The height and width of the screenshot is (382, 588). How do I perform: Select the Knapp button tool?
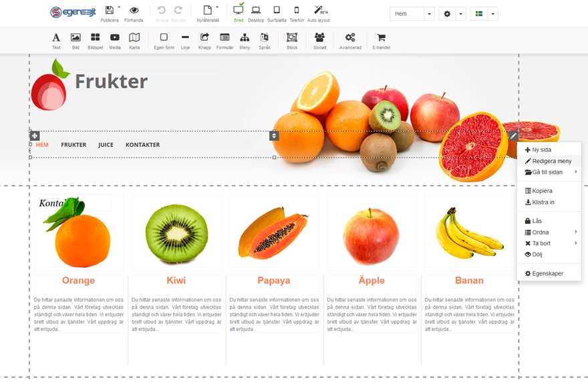204,41
